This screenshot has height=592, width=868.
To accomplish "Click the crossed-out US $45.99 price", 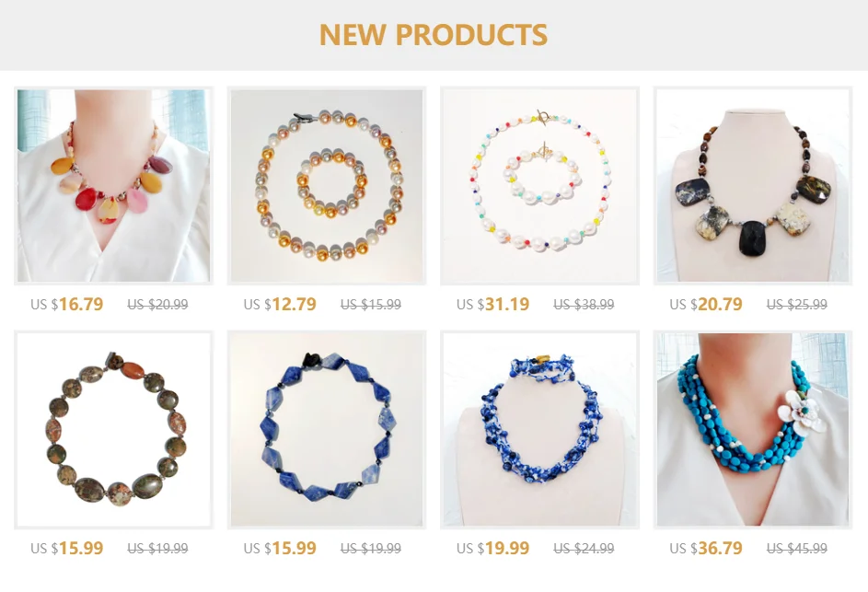I will [x=797, y=549].
